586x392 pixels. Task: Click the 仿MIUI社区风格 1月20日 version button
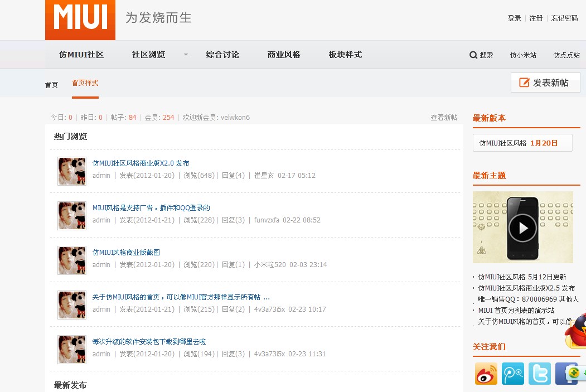[x=522, y=143]
